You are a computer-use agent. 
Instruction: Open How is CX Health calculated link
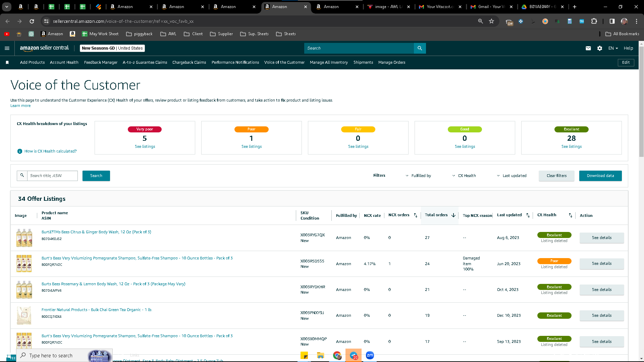(50, 151)
